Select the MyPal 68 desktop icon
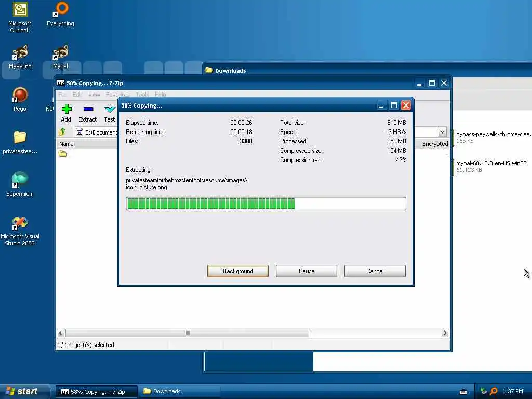This screenshot has height=399, width=532. (x=20, y=57)
